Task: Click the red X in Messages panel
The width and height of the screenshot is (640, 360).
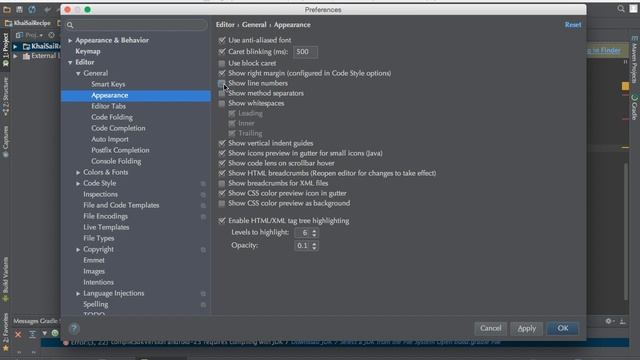Action: [18, 334]
